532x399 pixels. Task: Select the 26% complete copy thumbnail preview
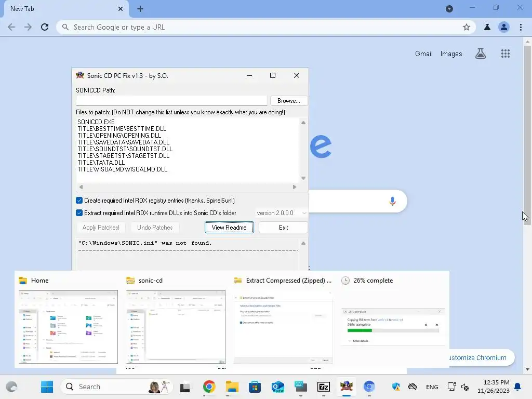pyautogui.click(x=393, y=326)
